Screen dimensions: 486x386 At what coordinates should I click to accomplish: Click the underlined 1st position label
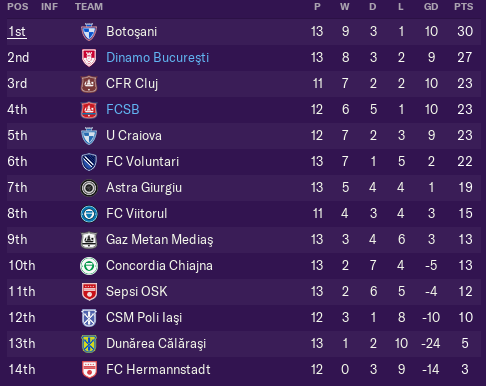[x=17, y=32]
